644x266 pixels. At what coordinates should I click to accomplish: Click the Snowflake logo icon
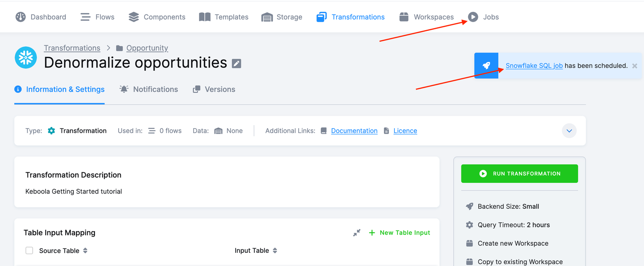tap(26, 58)
